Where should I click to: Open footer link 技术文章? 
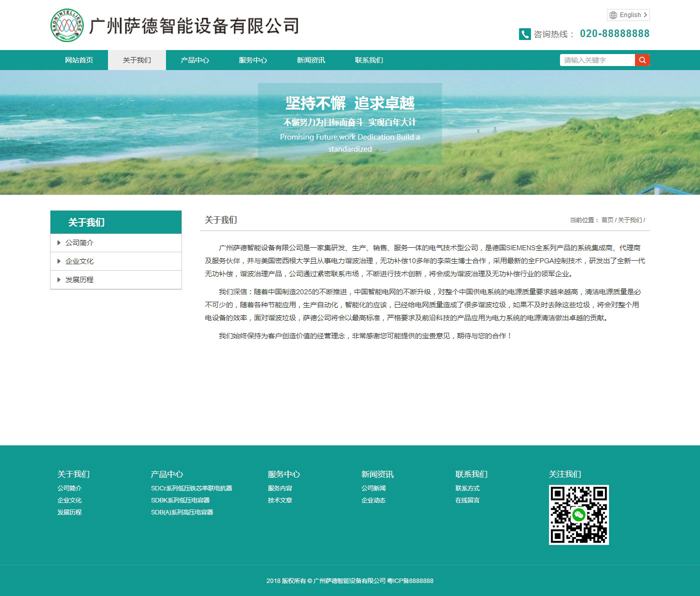coord(279,500)
